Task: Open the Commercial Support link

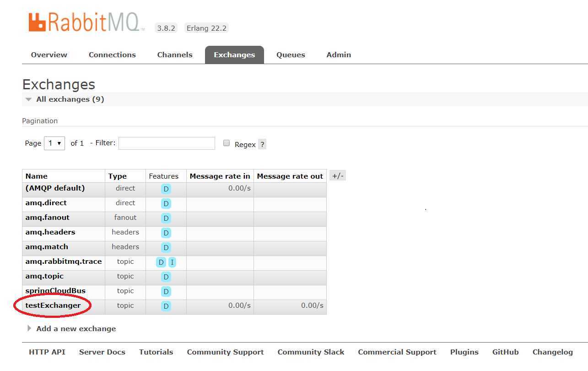Action: click(397, 352)
